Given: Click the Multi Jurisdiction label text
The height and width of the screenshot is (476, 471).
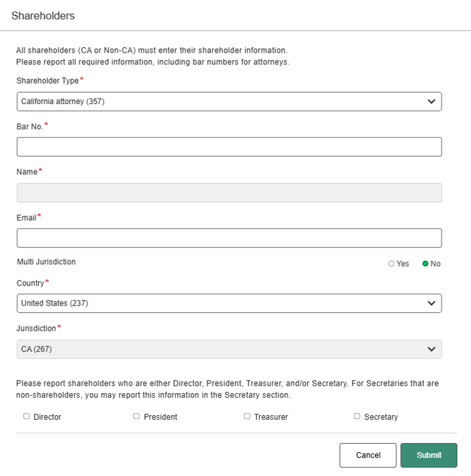Looking at the screenshot, I should click(x=46, y=262).
